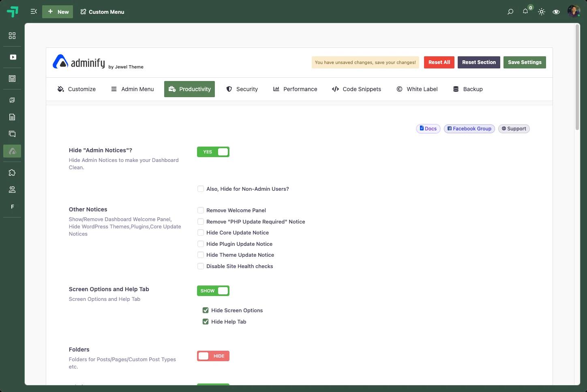Open the notifications bell icon
The image size is (587, 392).
(525, 11)
